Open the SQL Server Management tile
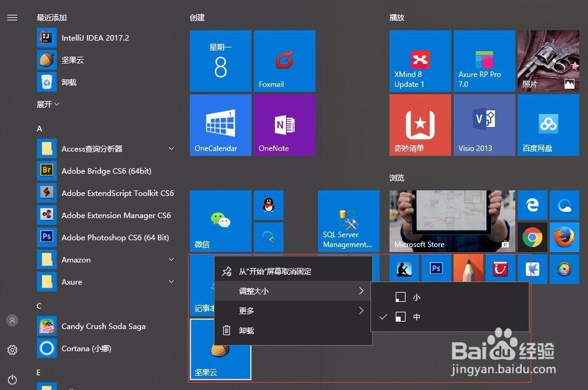This screenshot has width=588, height=390. (349, 221)
